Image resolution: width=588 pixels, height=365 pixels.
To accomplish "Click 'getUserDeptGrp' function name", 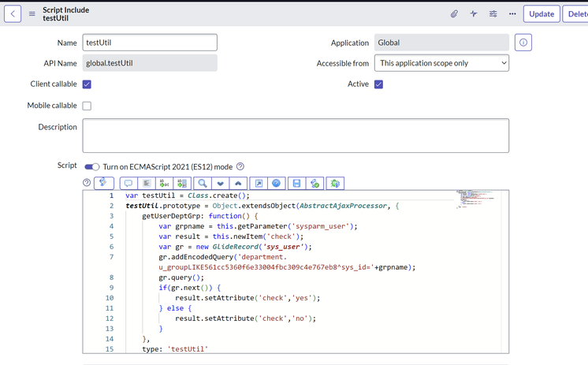I will 170,216.
